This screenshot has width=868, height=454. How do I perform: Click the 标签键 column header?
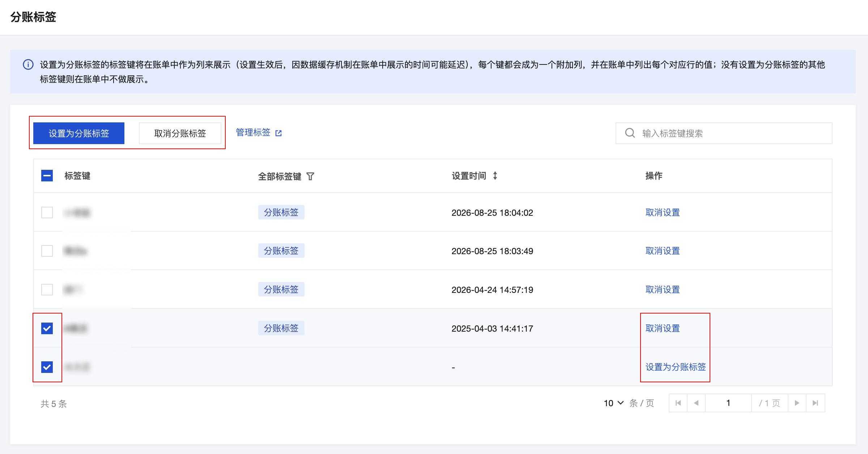77,176
